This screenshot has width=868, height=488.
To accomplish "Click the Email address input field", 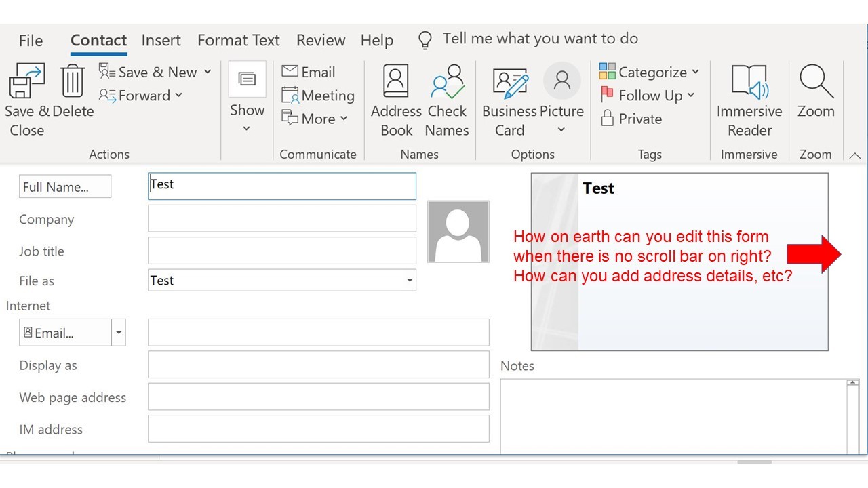I will click(x=319, y=333).
